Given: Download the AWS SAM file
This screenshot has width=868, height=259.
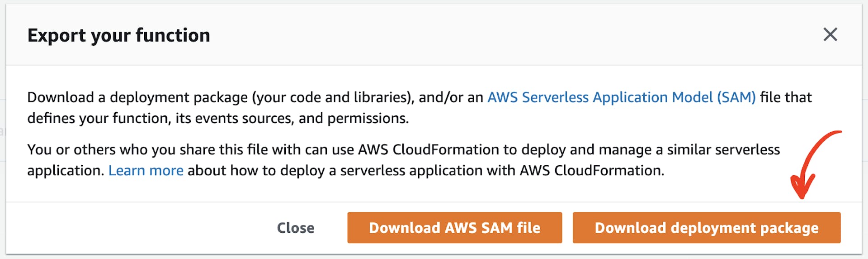Looking at the screenshot, I should (x=454, y=228).
